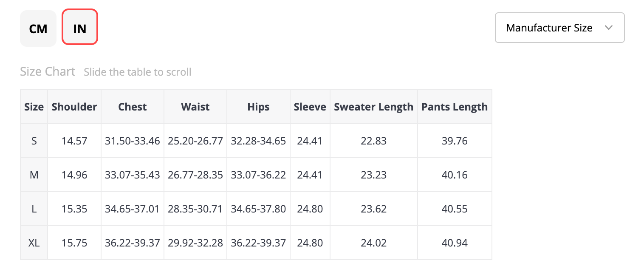Image resolution: width=644 pixels, height=272 pixels.
Task: Select the IN unit toggle
Action: click(80, 28)
